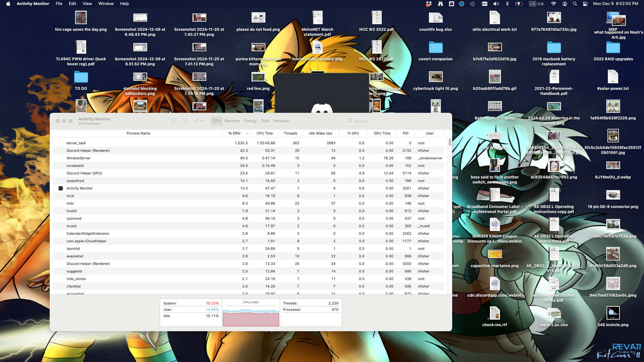644x362 pixels.
Task: Open the View menu
Action: tap(87, 4)
